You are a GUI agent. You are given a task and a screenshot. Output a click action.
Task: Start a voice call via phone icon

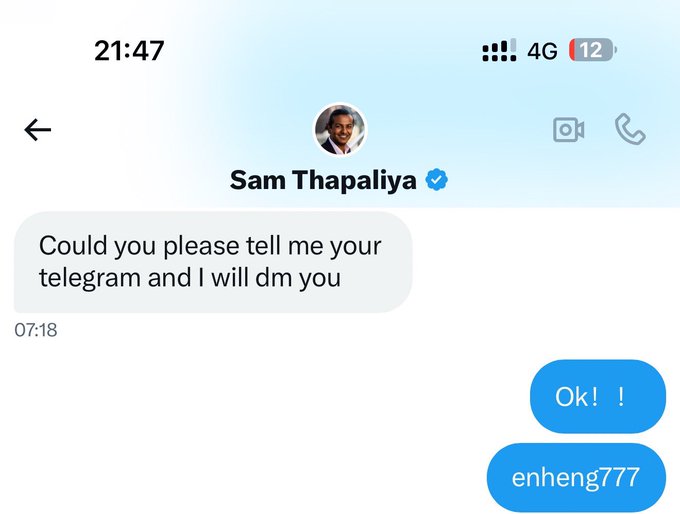(630, 130)
